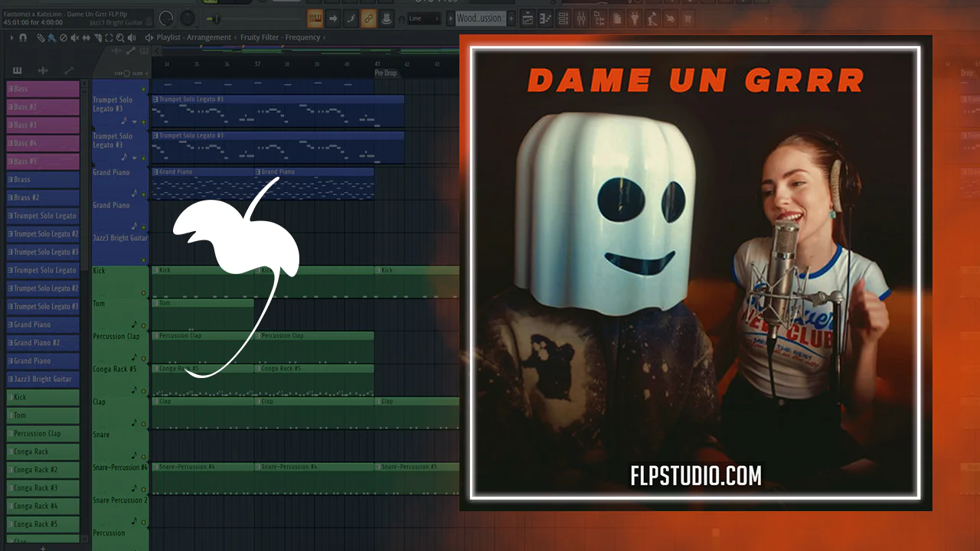Select the Pre Drop timeline marker
The height and width of the screenshot is (551, 980).
386,73
